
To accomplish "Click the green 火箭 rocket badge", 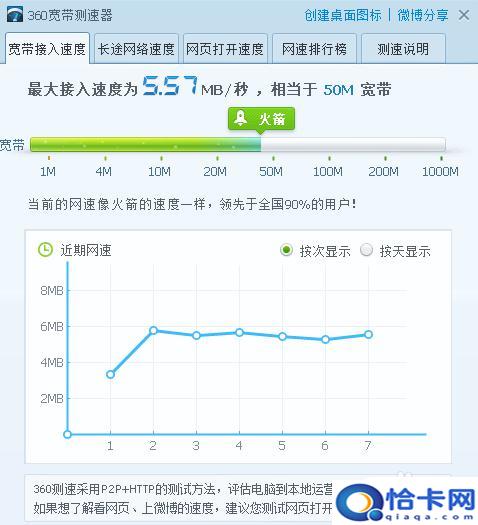I will (261, 119).
